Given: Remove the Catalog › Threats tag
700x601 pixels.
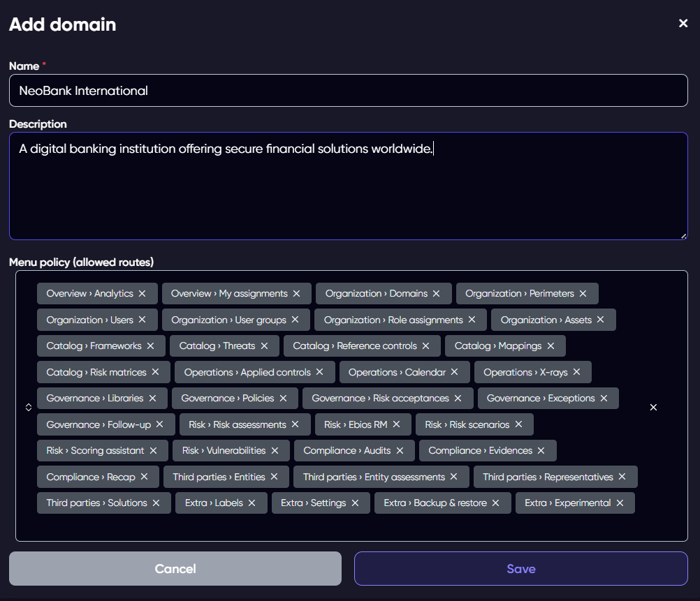Looking at the screenshot, I should (x=264, y=346).
